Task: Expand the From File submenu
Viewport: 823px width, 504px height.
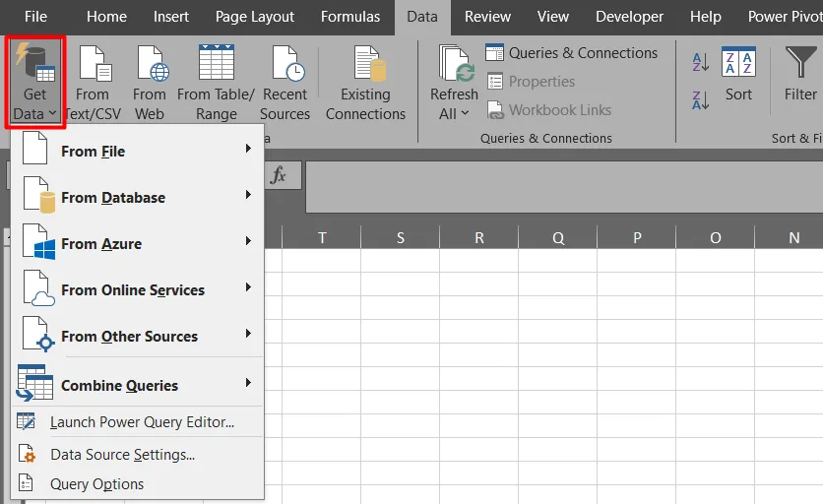Action: point(137,151)
